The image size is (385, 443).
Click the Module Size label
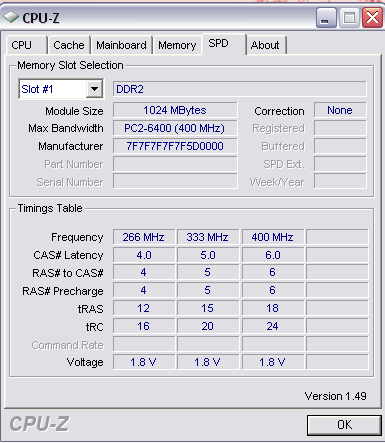click(x=74, y=111)
